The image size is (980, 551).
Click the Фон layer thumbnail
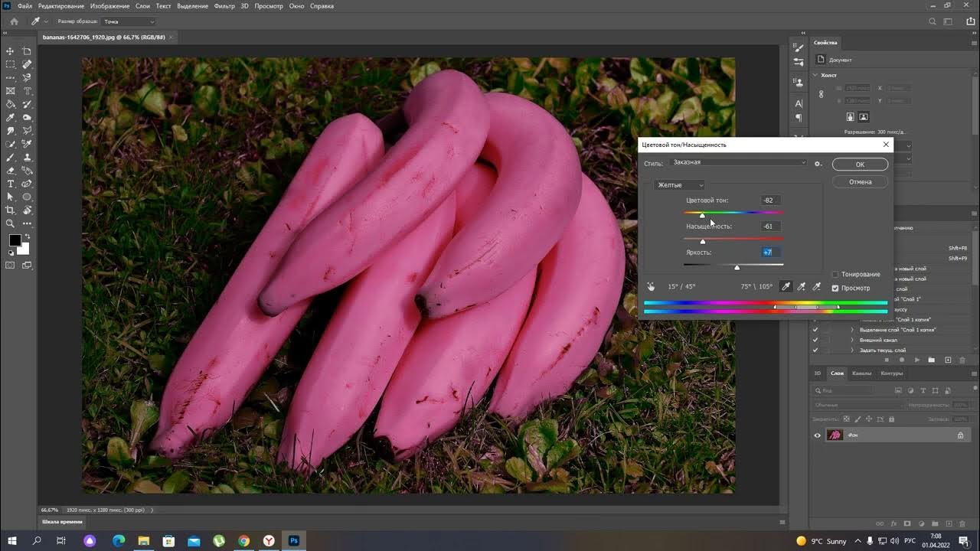[835, 435]
